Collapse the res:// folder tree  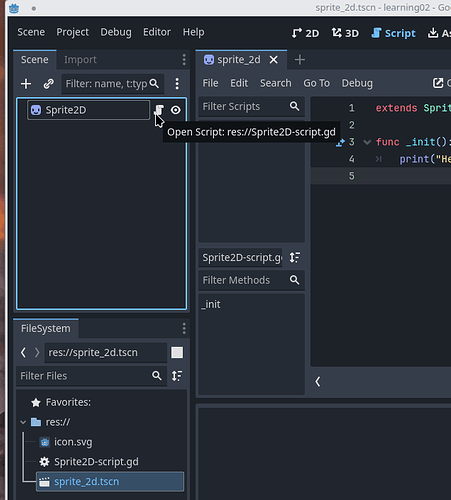23,422
